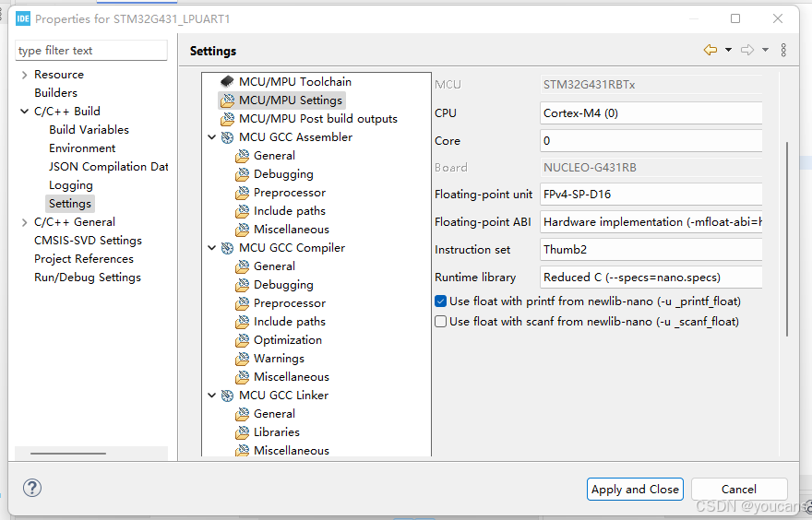The width and height of the screenshot is (812, 520).
Task: Select Debugging under MCU GCC Compiler
Action: (283, 285)
